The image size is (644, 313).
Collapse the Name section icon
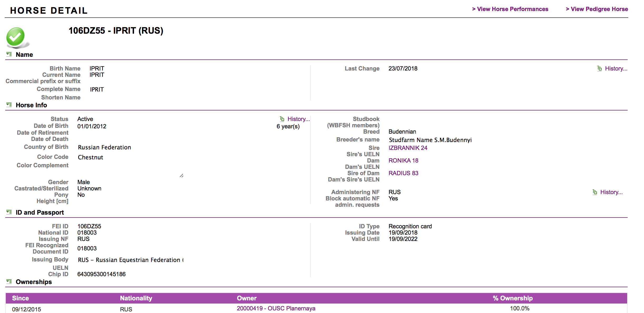(x=9, y=54)
